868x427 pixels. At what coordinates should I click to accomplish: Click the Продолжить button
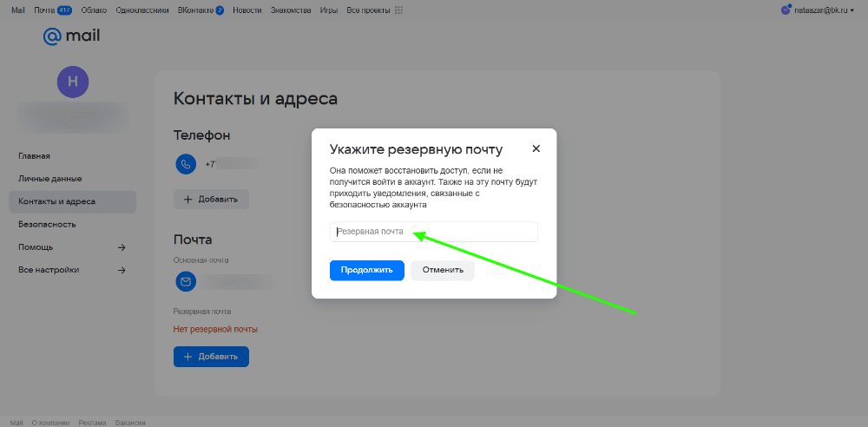point(367,270)
